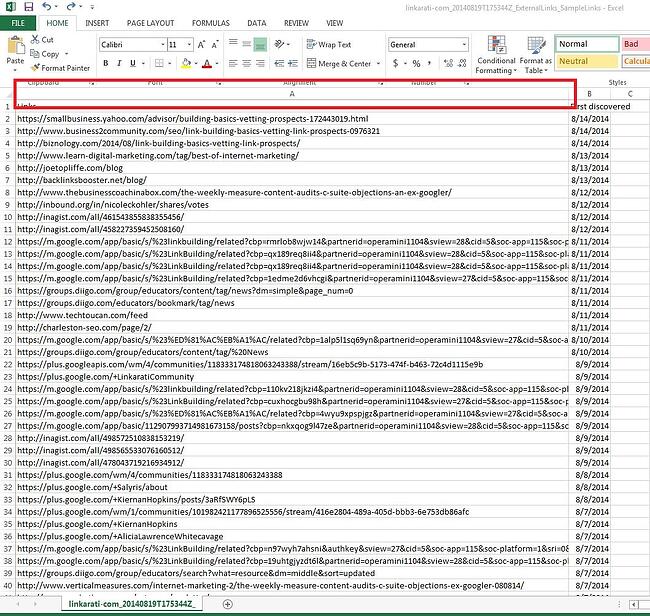Decrease the decimal places
This screenshot has height=616, width=650.
pyautogui.click(x=462, y=63)
